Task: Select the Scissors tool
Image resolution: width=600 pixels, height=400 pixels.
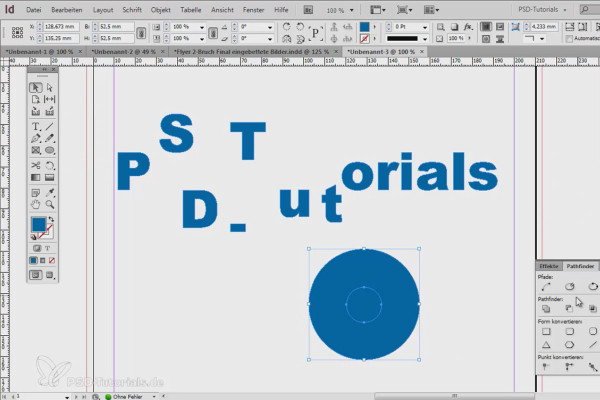Action: (x=36, y=165)
